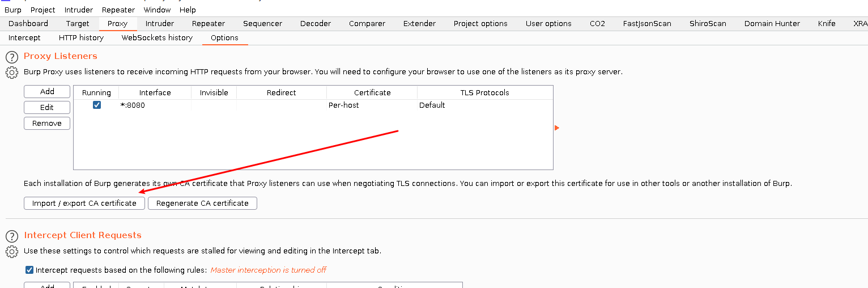The height and width of the screenshot is (288, 868).
Task: Switch to the HTTP history tab
Action: (x=81, y=37)
